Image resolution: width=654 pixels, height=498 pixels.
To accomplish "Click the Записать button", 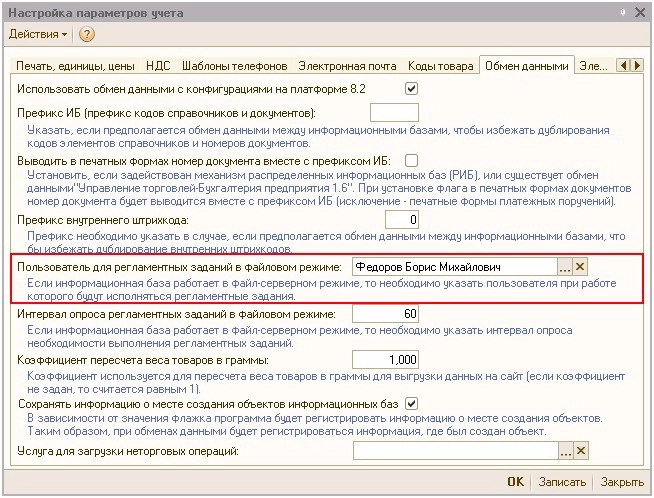I will point(562,482).
